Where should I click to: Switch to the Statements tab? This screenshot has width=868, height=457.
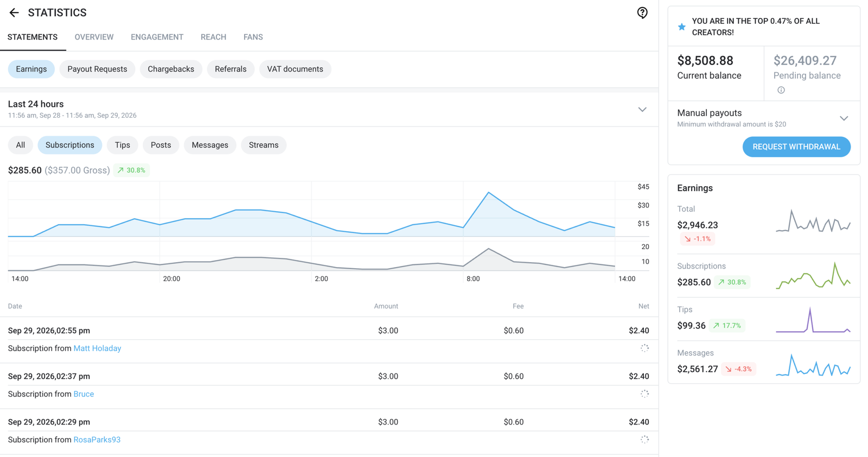[x=33, y=37]
